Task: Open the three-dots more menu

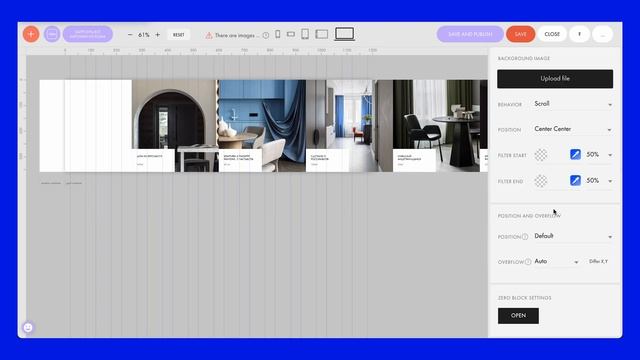Action: (602, 34)
